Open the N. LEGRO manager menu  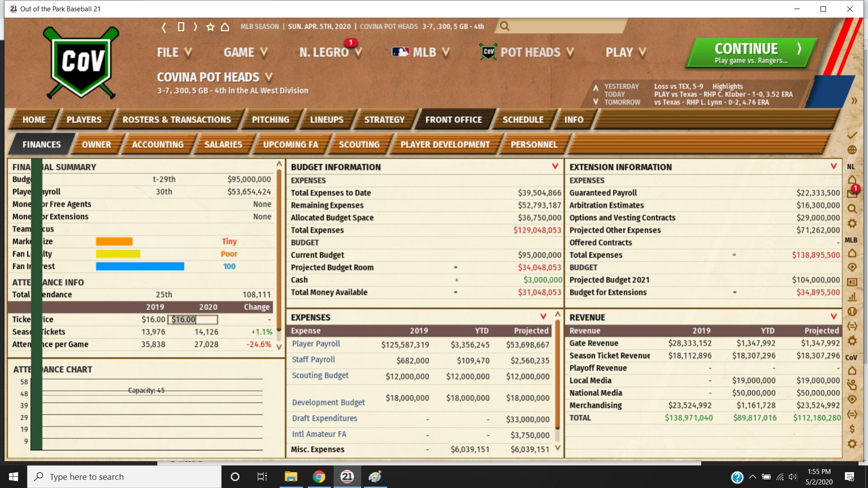coord(330,52)
